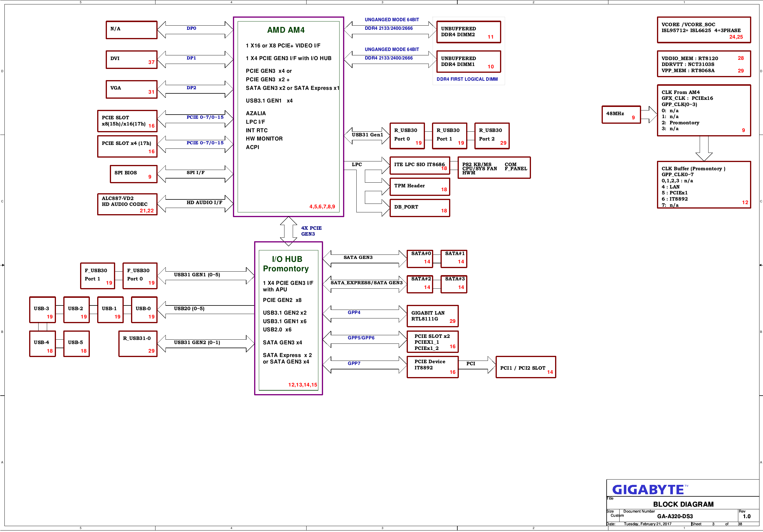Click BLOCK DIAGRAM title text
Image resolution: width=763 pixels, height=532 pixels.
tap(683, 504)
